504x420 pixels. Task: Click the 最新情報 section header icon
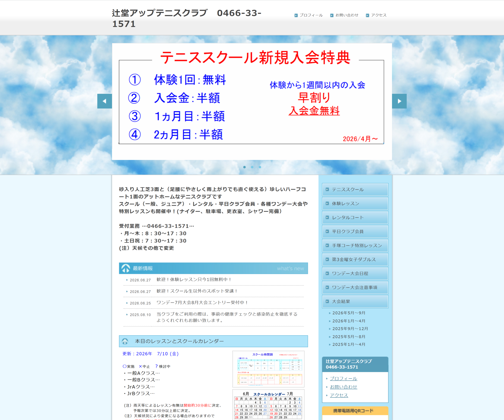[x=126, y=268]
